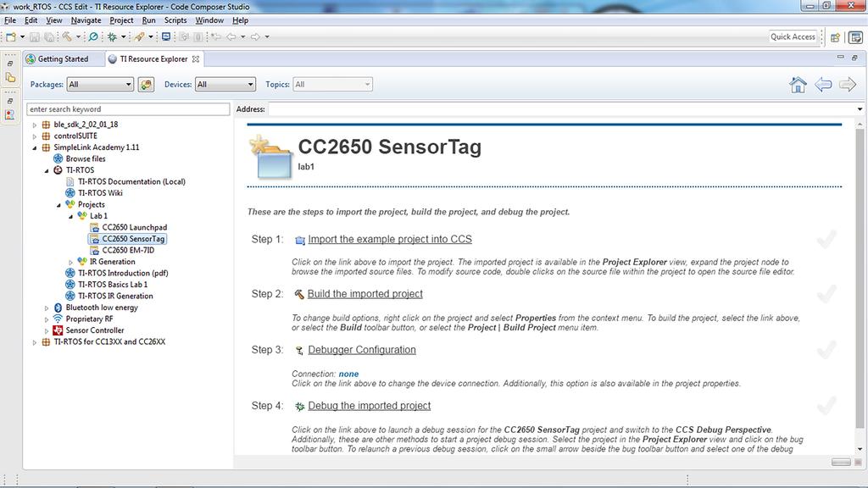Open the Navigate menu
This screenshot has width=868, height=488.
86,20
